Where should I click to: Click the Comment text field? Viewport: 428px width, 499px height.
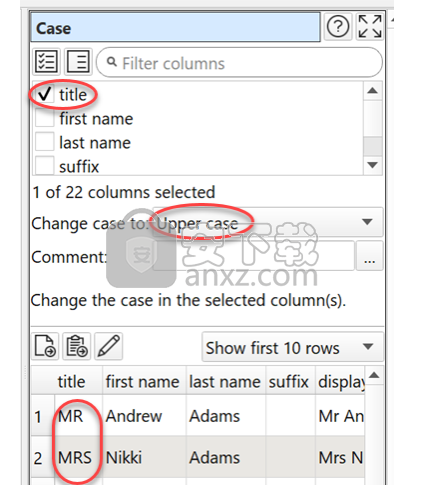point(253,256)
